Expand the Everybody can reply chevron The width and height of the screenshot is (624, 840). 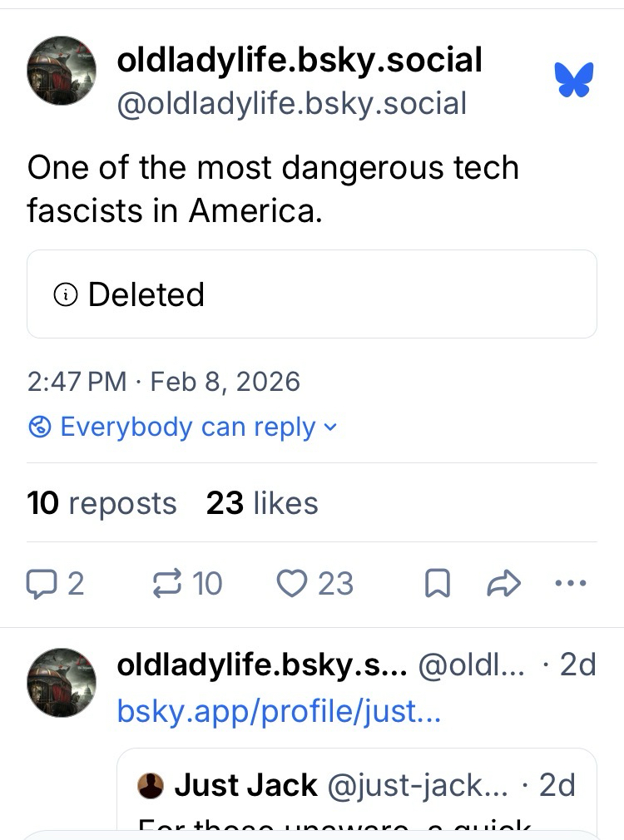(330, 427)
